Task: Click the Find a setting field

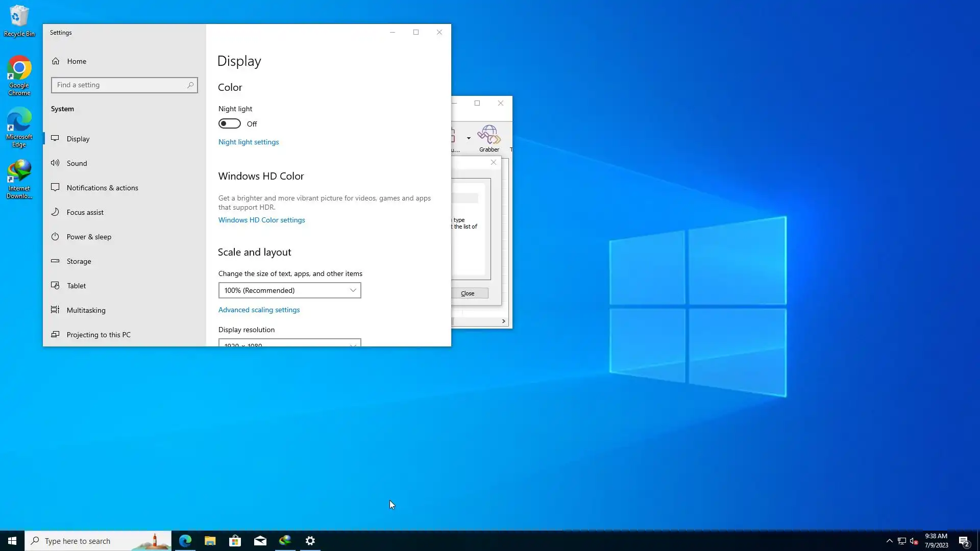Action: (120, 85)
